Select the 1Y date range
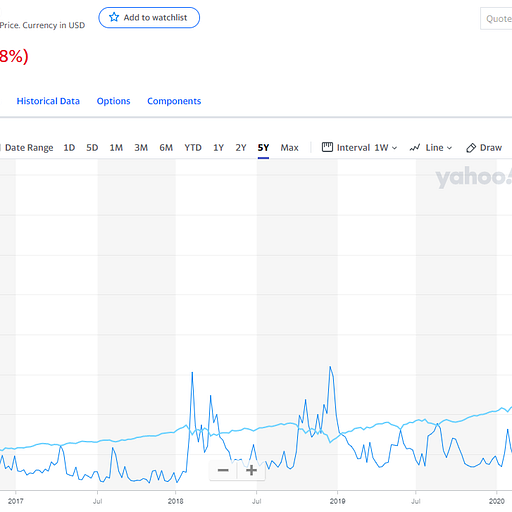Screen dimensions: 512x512 218,148
